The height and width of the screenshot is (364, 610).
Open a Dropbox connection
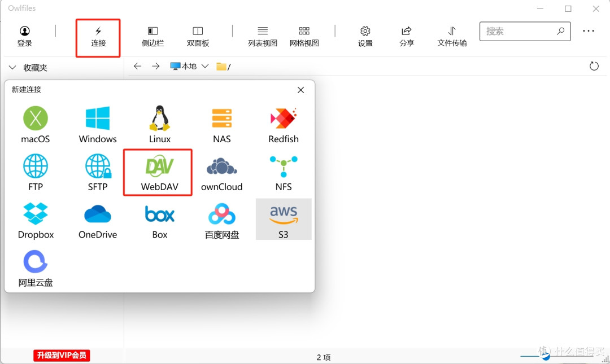tap(35, 220)
